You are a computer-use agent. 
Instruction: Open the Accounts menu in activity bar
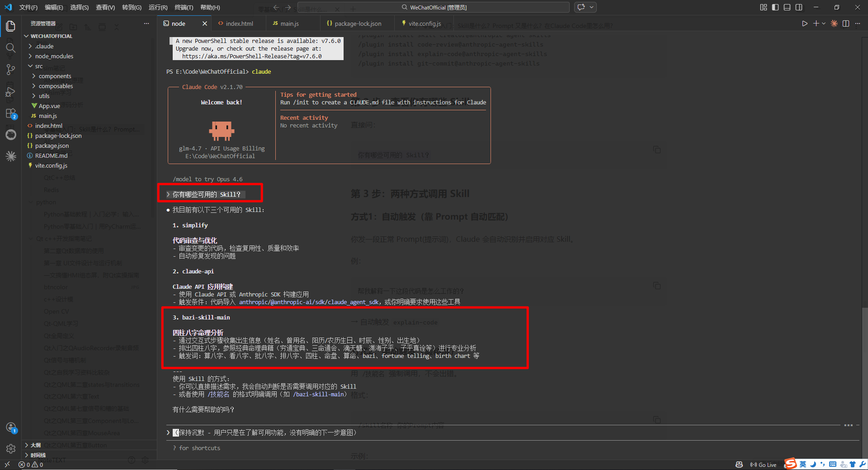[x=11, y=427]
